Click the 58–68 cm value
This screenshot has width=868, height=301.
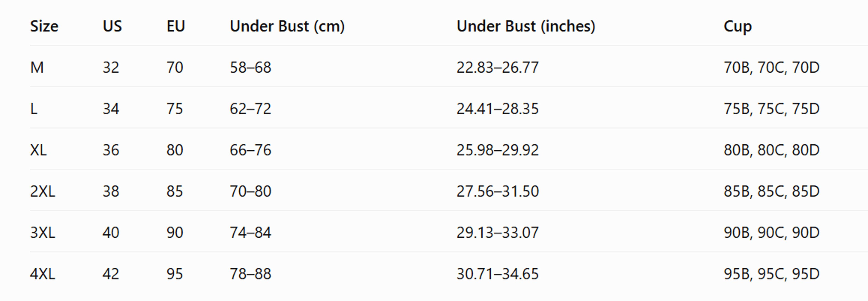click(250, 67)
